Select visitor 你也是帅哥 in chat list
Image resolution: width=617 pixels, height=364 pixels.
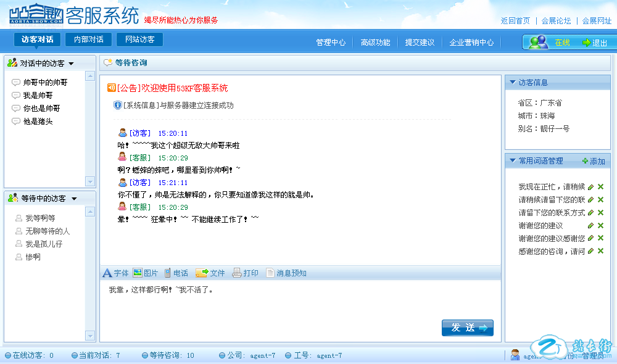click(x=41, y=109)
